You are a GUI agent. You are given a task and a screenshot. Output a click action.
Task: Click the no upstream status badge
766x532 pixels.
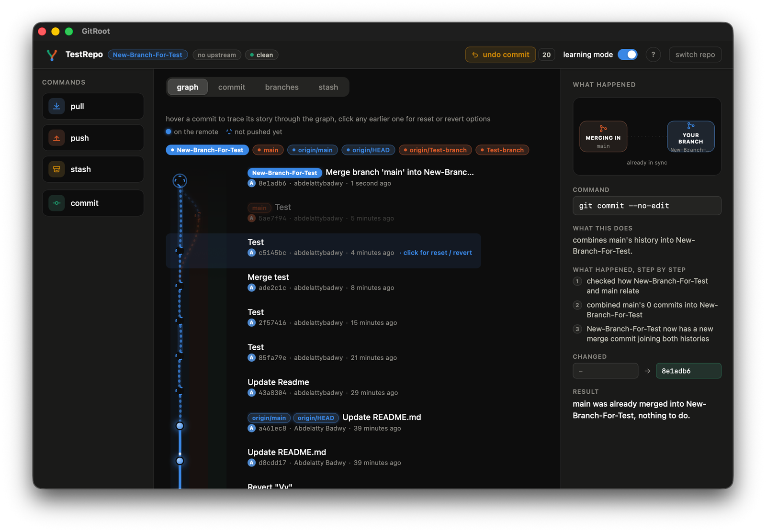pyautogui.click(x=217, y=55)
